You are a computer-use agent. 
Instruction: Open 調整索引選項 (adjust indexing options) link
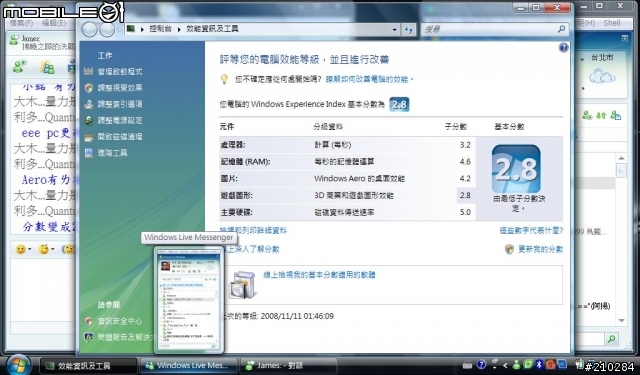tap(120, 104)
